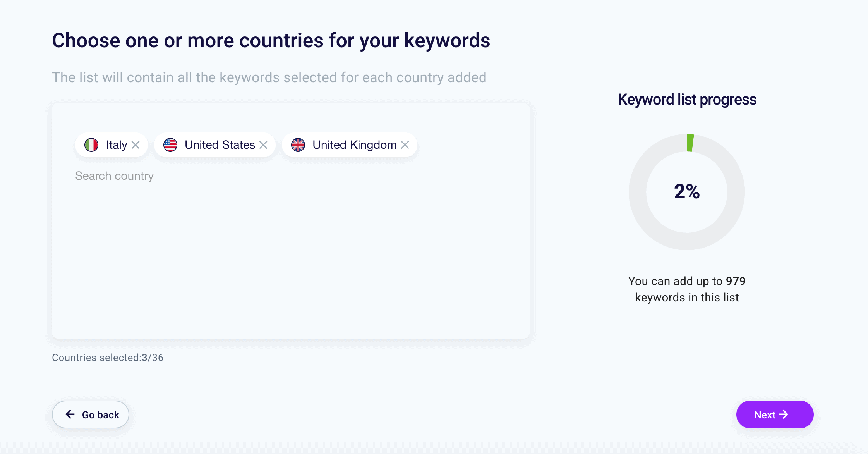
Task: Remove United Kingdom from selected countries
Action: point(405,145)
